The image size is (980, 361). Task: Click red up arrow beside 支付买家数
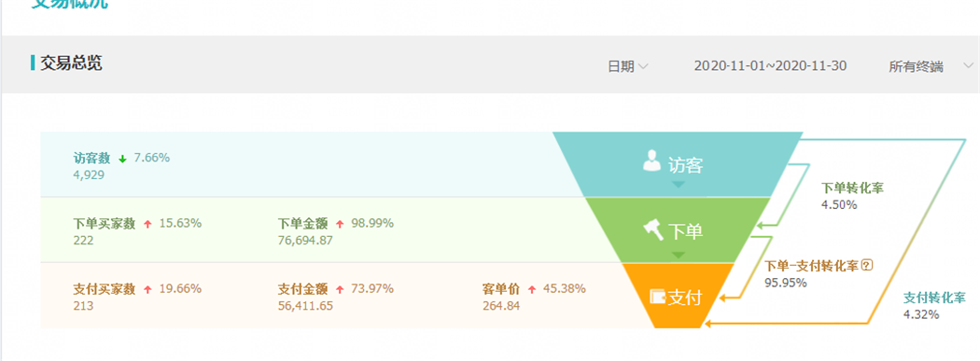148,290
